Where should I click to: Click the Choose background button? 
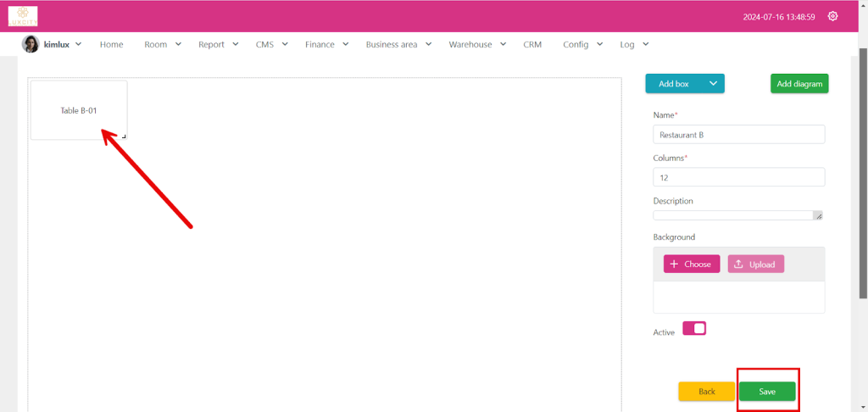coord(691,264)
